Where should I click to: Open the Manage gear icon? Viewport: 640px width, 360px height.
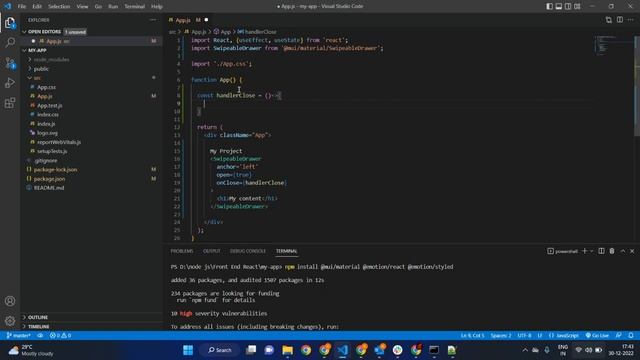[x=10, y=321]
